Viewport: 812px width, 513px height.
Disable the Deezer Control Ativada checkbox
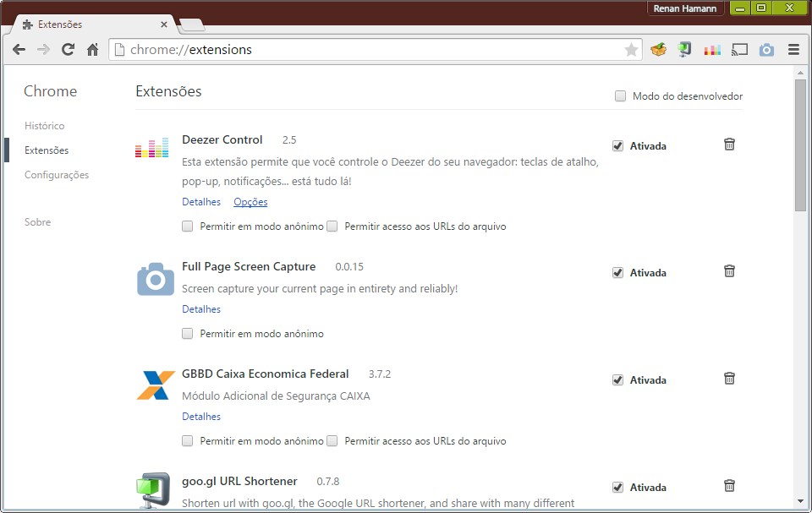[x=617, y=145]
